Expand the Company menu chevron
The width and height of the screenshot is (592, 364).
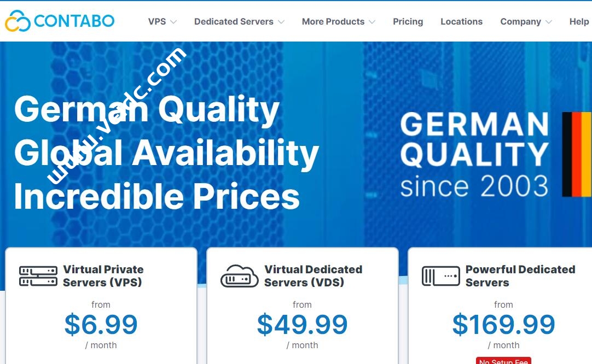[x=549, y=22]
